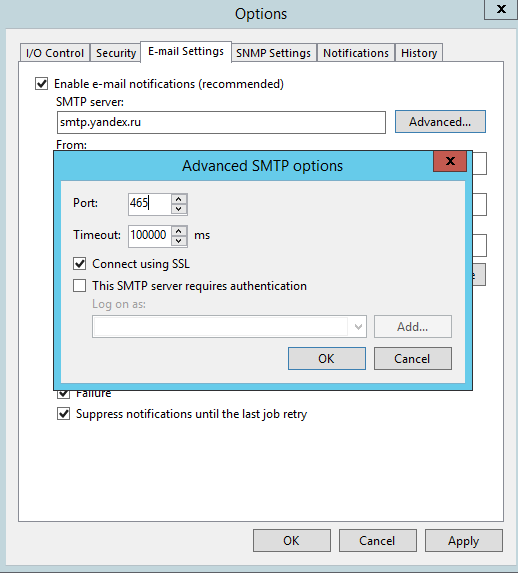518x574 pixels.
Task: Enable This SMTP server requires authentication
Action: coord(79,286)
